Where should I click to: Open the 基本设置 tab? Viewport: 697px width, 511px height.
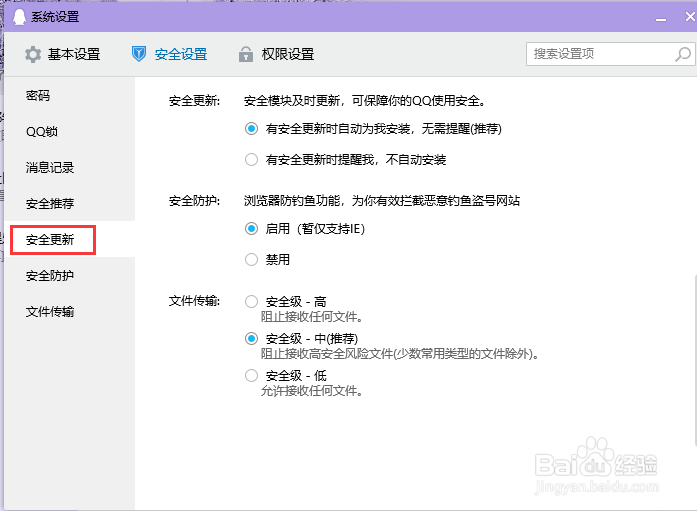pos(62,54)
